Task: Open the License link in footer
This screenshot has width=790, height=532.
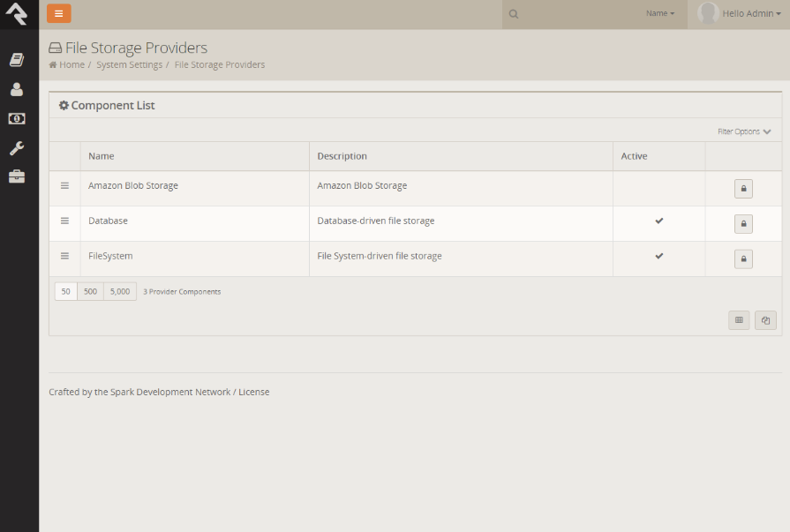Action: tap(253, 392)
